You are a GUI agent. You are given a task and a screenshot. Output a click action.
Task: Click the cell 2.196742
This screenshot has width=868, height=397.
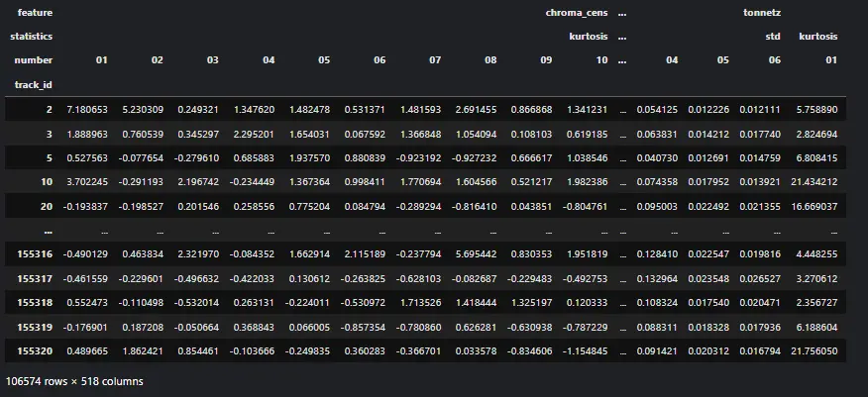(198, 182)
